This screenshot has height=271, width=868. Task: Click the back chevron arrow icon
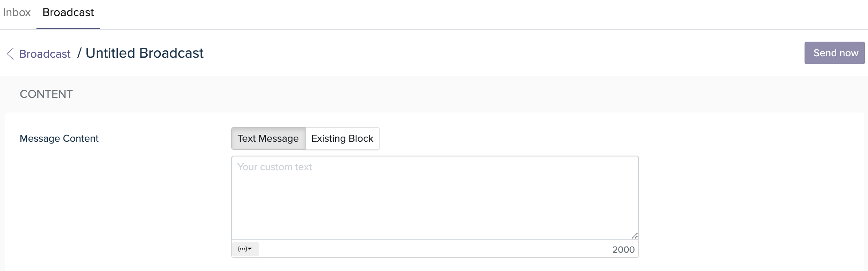click(x=10, y=54)
